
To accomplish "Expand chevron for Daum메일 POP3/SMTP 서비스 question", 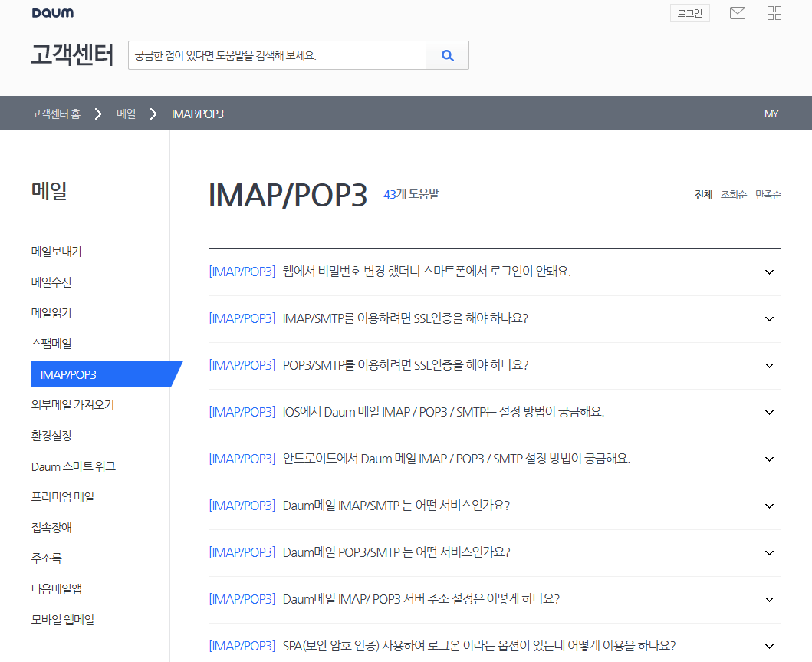I will pos(770,553).
